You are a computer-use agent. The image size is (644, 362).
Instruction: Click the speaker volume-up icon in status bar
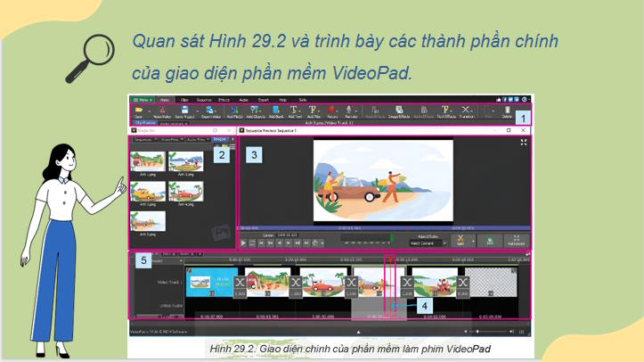coord(511,331)
